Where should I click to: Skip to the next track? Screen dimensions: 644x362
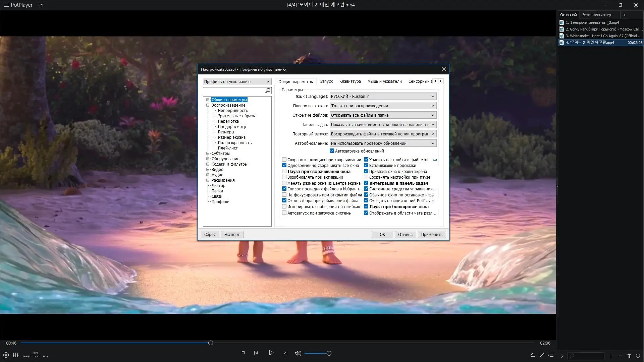click(285, 353)
